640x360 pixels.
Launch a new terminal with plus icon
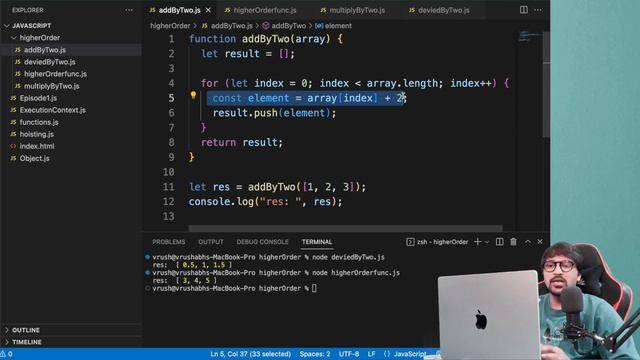click(x=478, y=242)
